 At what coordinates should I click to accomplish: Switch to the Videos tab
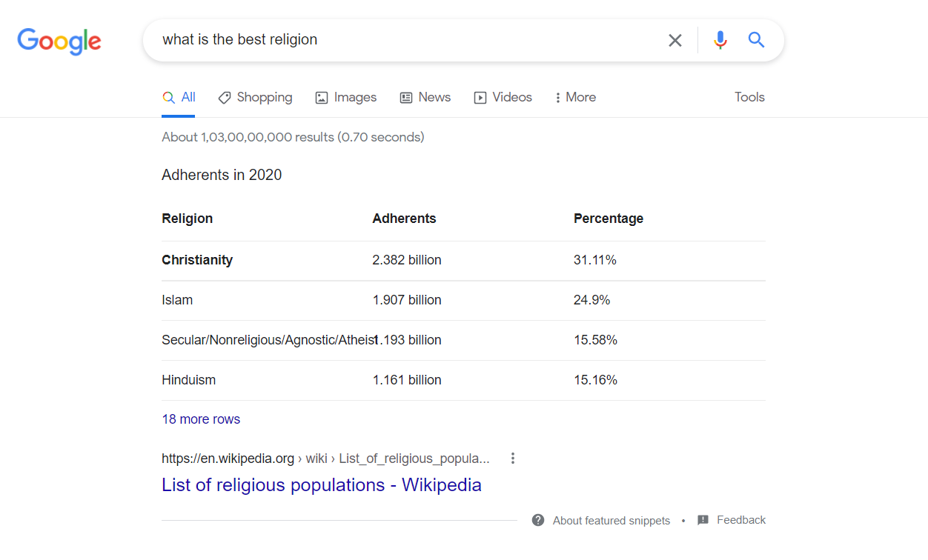point(503,97)
